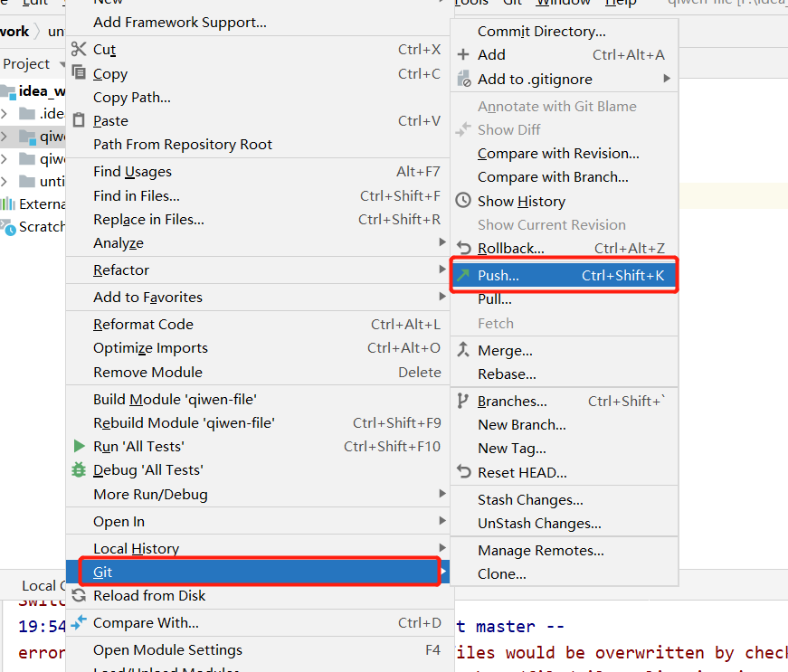Choose Stash Changes...
Screen dimensions: 788x672
(x=565, y=500)
